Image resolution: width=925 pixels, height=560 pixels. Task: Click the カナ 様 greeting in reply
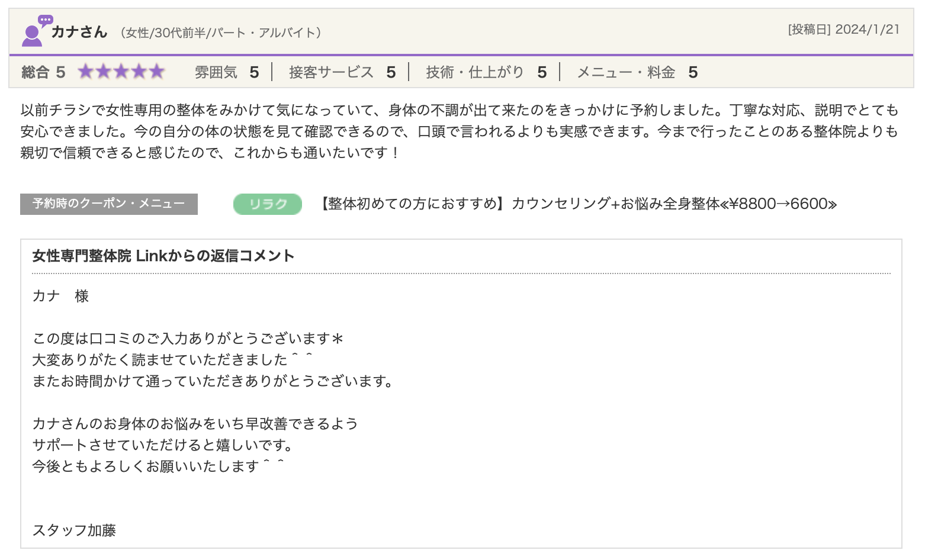coord(60,296)
